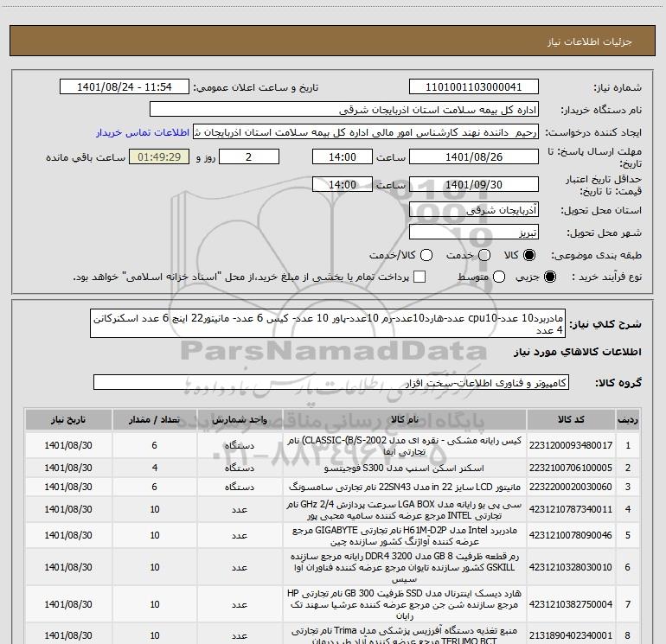Click the HP SSD 300 GB item name

pos(405,604)
